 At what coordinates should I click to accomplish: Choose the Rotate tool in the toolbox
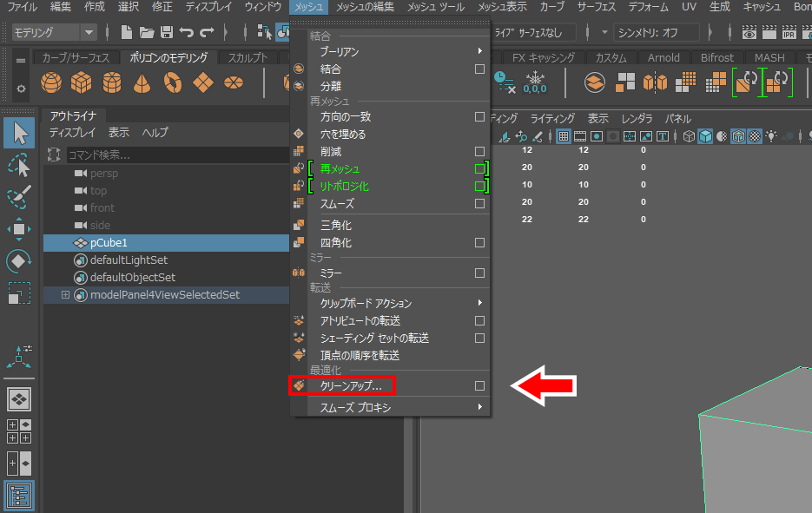click(19, 261)
